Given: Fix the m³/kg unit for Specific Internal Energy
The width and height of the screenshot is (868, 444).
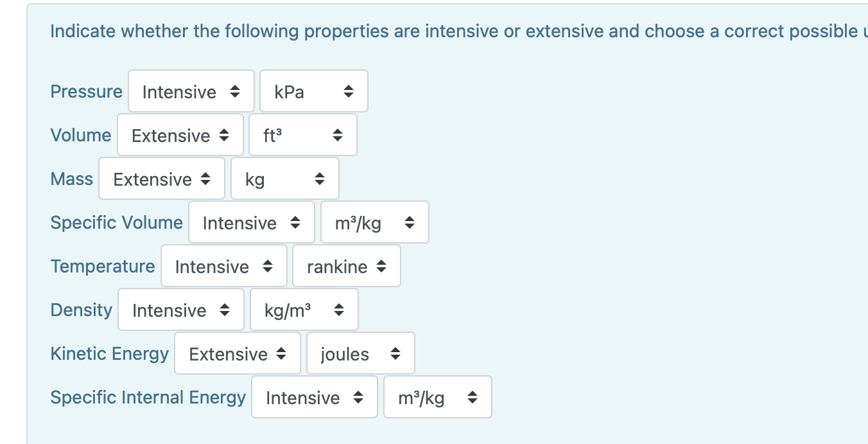Looking at the screenshot, I should (437, 396).
